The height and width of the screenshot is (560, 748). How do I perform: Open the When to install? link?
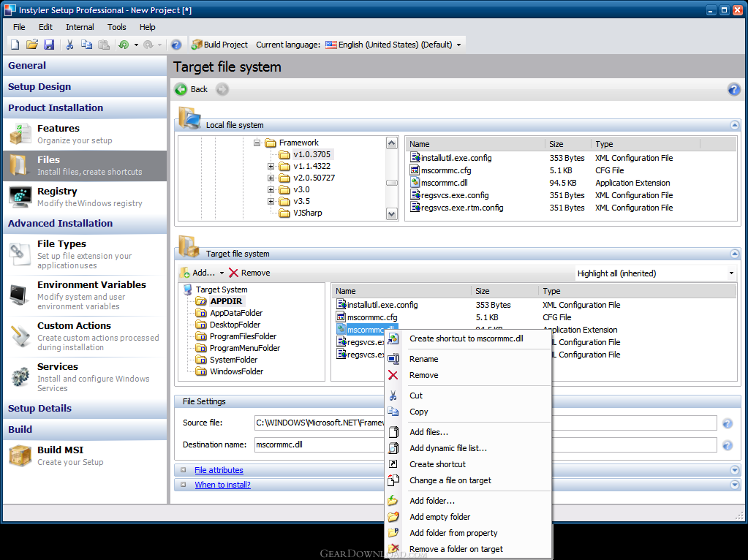point(222,485)
